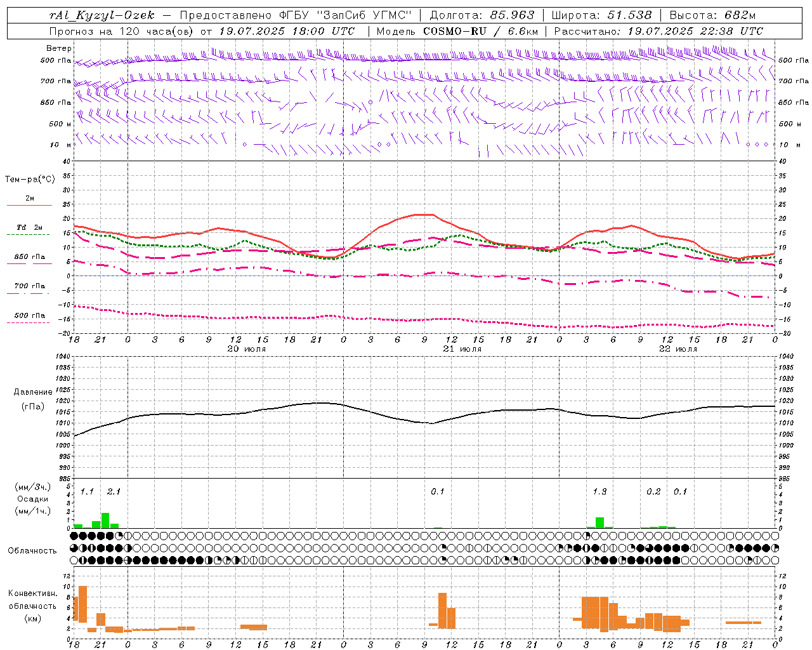
Task: Click the 'Конвективн.' label
Action: click(32, 594)
